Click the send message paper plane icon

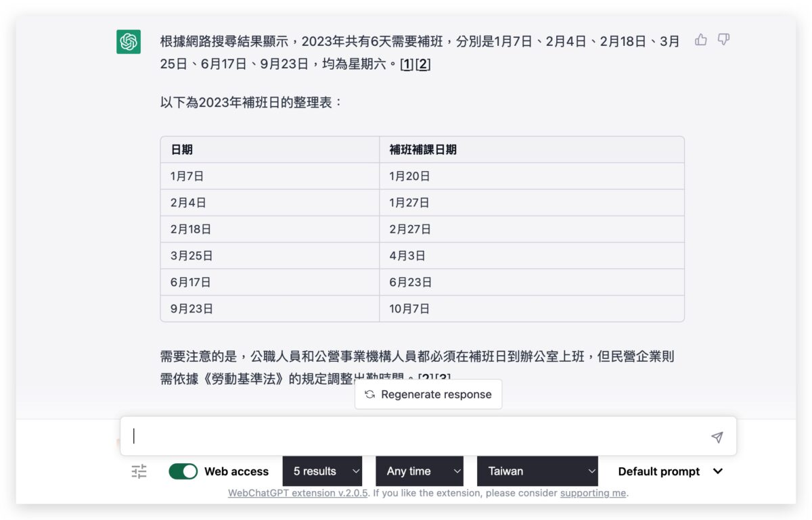[717, 437]
